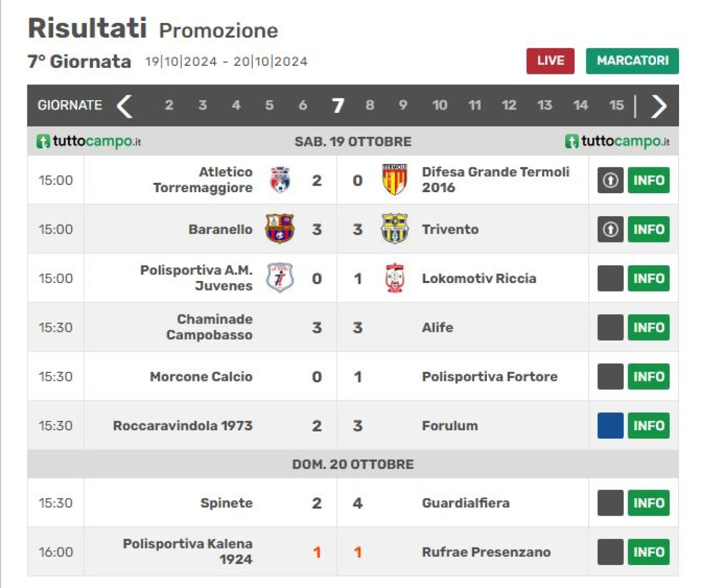Viewport: 701px width, 588px height.
Task: Click the Polisportiva A.M. Juvenes crest
Action: pyautogui.click(x=280, y=278)
